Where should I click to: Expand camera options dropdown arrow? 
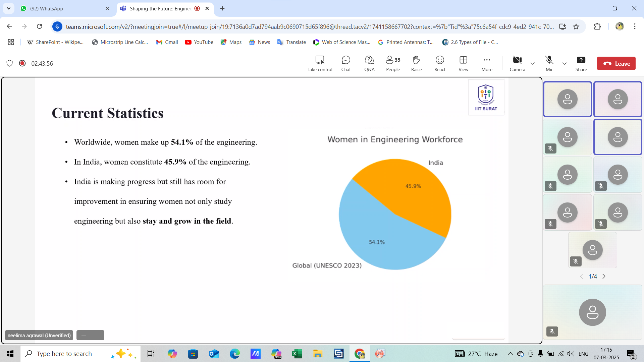coord(533,64)
